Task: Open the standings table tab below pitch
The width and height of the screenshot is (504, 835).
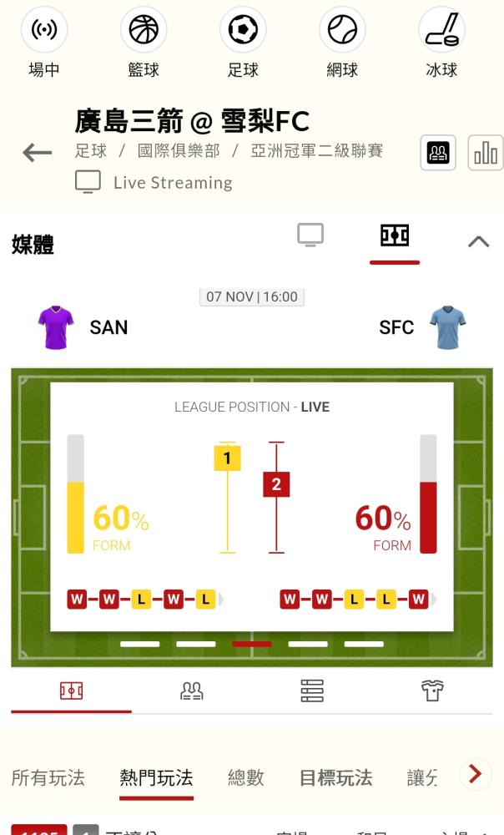Action: point(312,691)
